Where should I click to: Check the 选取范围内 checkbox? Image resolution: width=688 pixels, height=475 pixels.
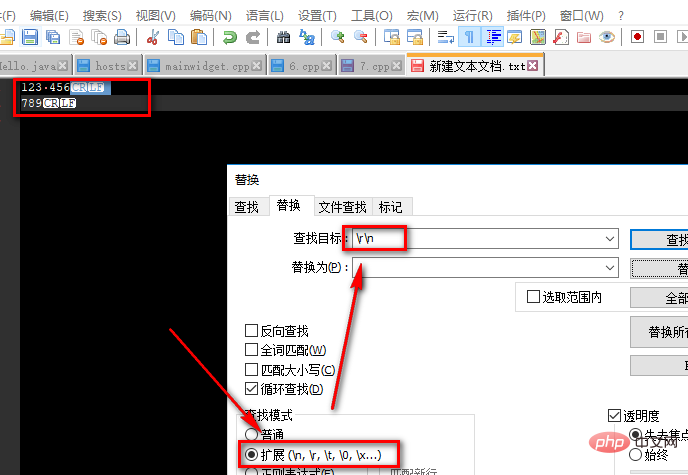(533, 297)
